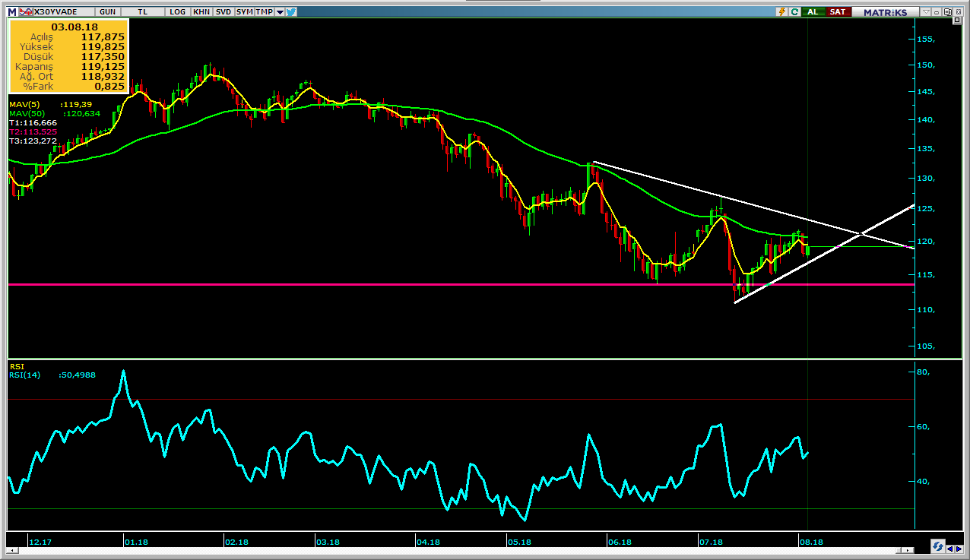Click the green AL buy button
This screenshot has width=970, height=560.
[813, 11]
